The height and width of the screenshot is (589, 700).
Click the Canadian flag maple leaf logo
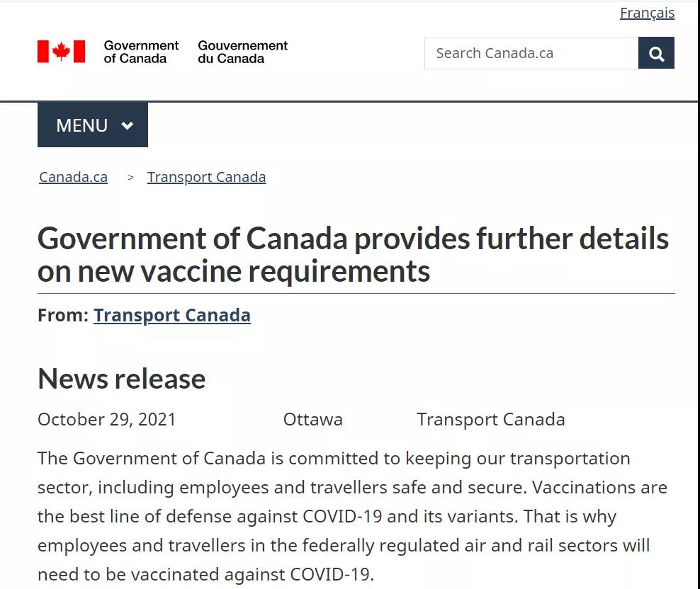(x=61, y=51)
